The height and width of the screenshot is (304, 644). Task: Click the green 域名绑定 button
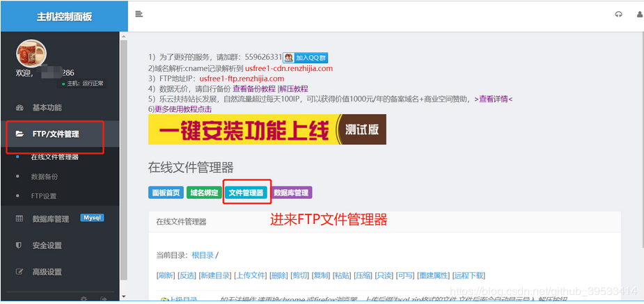[204, 193]
